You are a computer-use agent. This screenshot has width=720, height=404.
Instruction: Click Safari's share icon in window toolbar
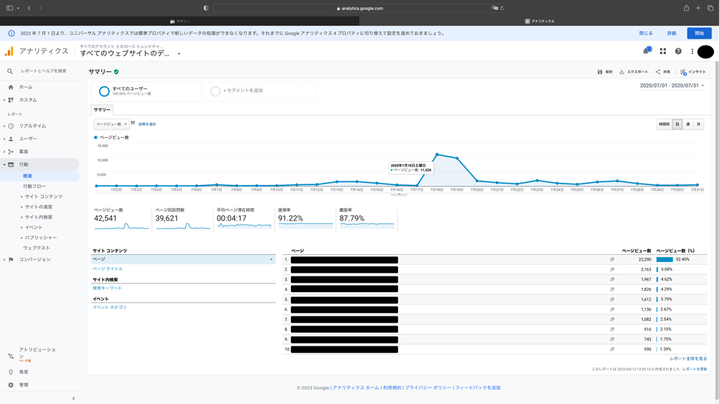click(686, 8)
